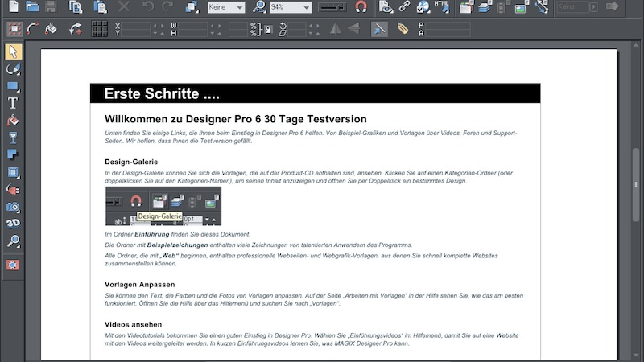644x362 pixels.
Task: Click the vertical scrollbar thumb
Action: [x=636, y=185]
